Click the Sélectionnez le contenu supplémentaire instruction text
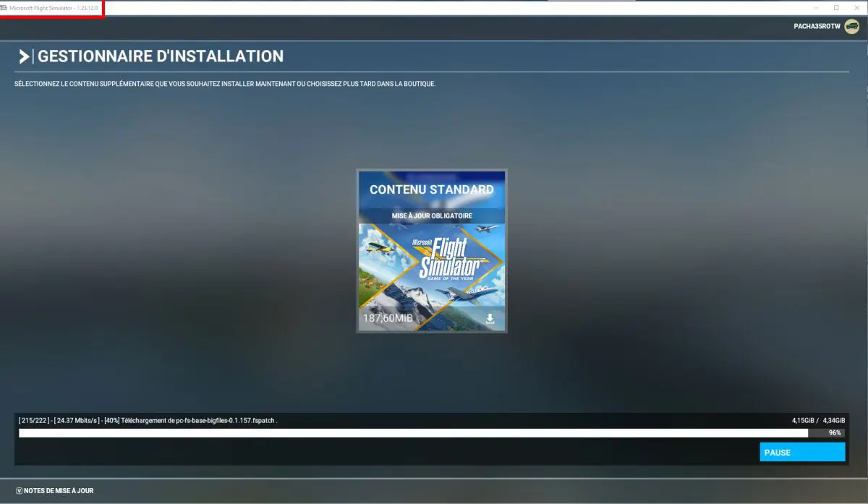Image resolution: width=868 pixels, height=504 pixels. (x=225, y=84)
